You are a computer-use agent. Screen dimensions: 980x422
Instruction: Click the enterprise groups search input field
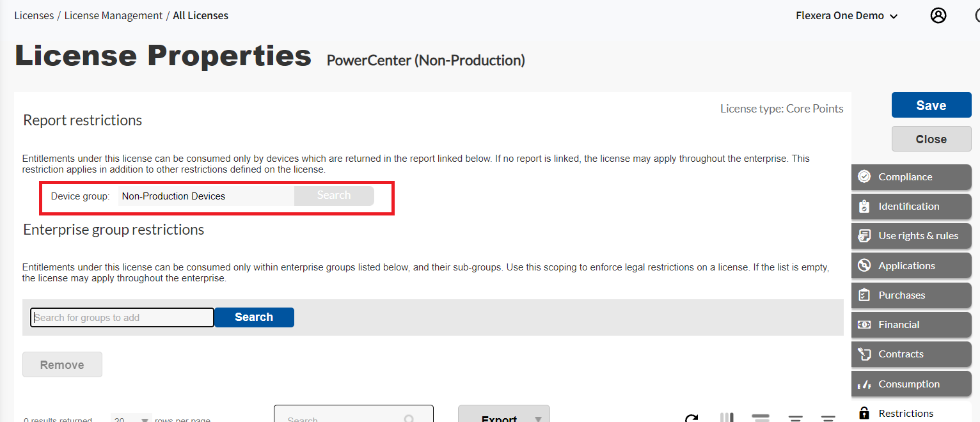[x=122, y=317]
